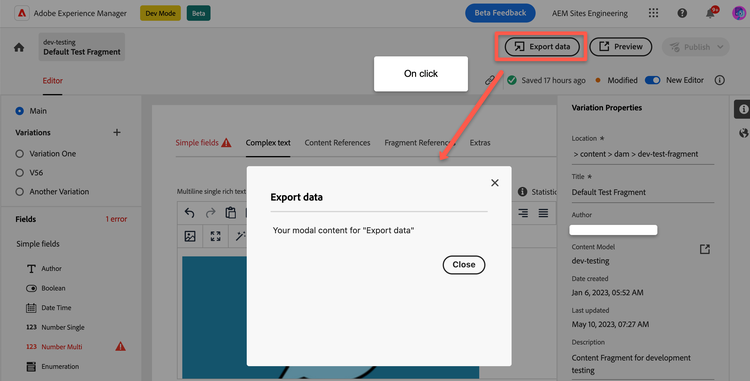Click the Simple fields group heading
This screenshot has width=750, height=381.
tap(38, 244)
